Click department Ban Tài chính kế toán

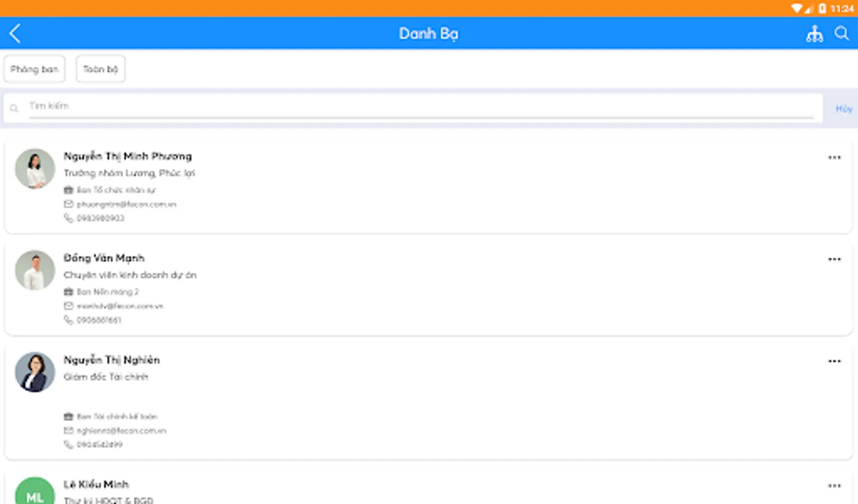pos(117,416)
